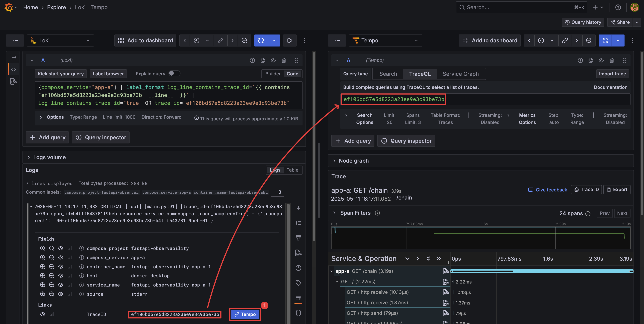644x324 pixels.
Task: Click zoom-in filter icon for compose_project field
Action: (x=42, y=248)
